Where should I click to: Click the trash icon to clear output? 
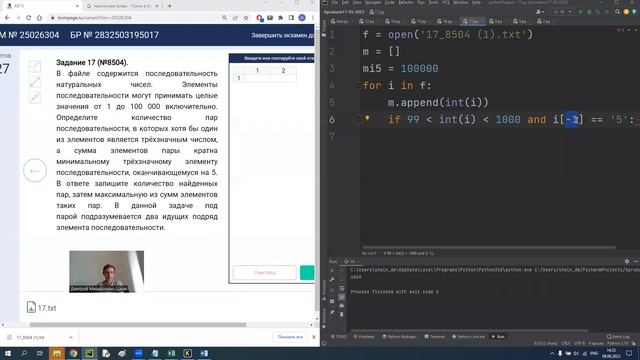[342, 314]
